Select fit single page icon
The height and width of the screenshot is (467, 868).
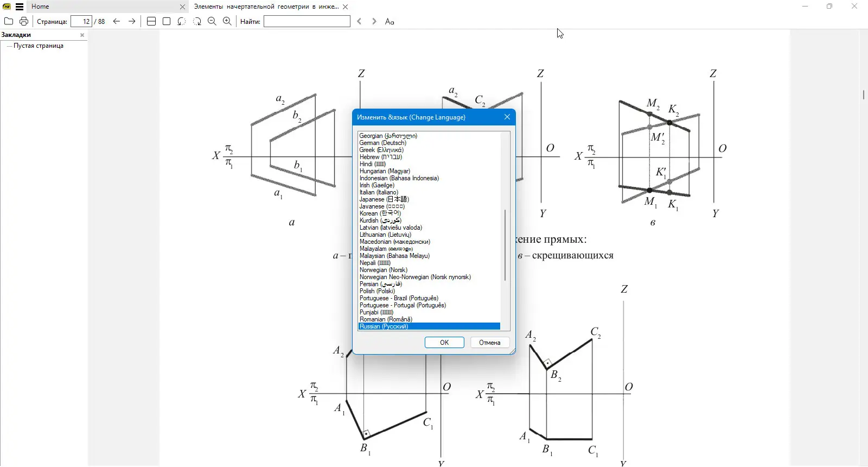point(167,21)
